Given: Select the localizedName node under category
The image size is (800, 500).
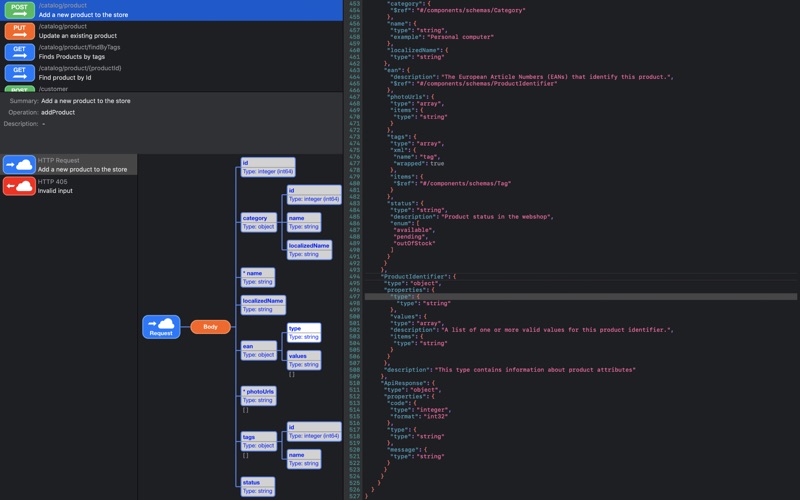Looking at the screenshot, I should (x=309, y=250).
